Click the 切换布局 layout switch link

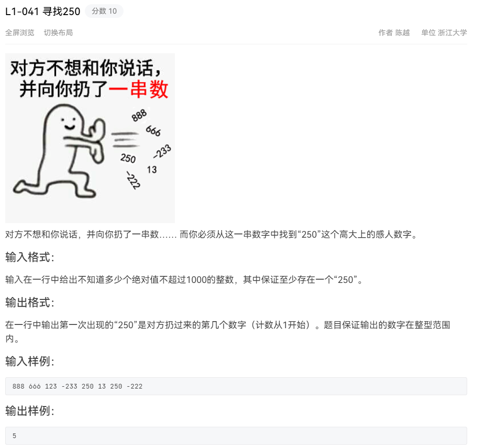[x=58, y=33]
